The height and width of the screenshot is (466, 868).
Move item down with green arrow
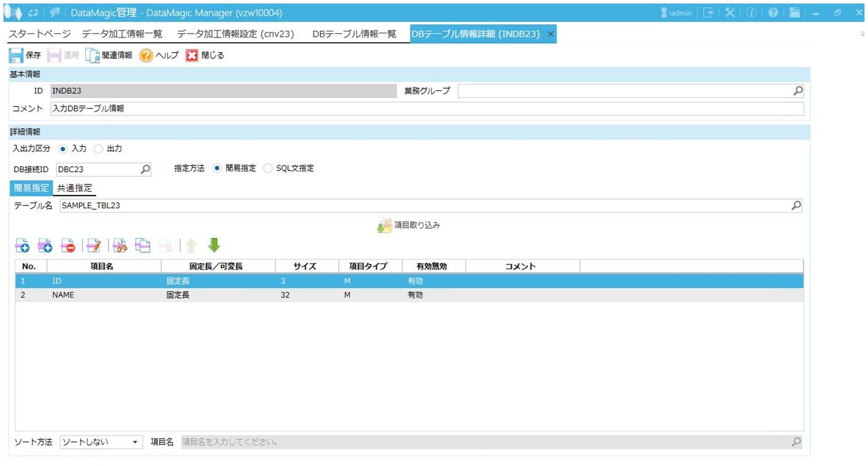(x=214, y=245)
